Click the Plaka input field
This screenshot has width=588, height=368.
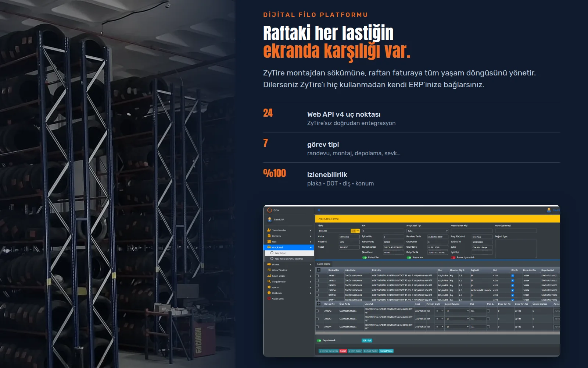334,231
